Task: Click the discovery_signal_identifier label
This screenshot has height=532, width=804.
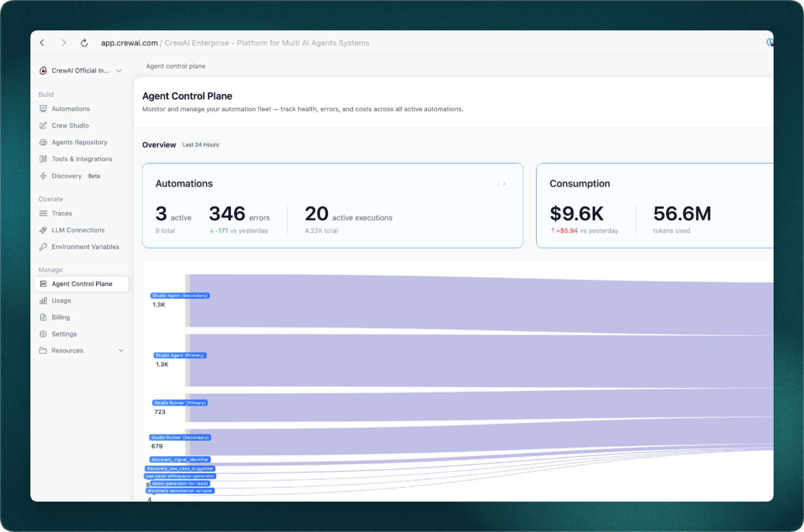Action: pos(180,460)
